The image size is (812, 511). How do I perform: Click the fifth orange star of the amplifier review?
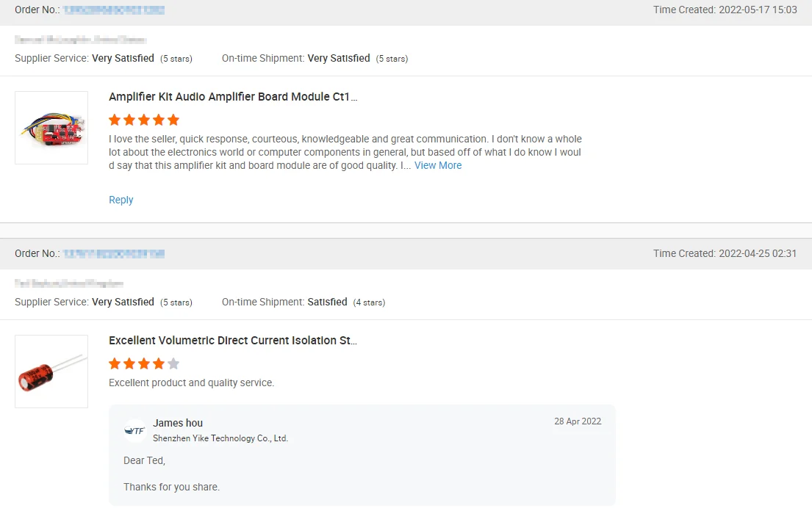pos(173,120)
